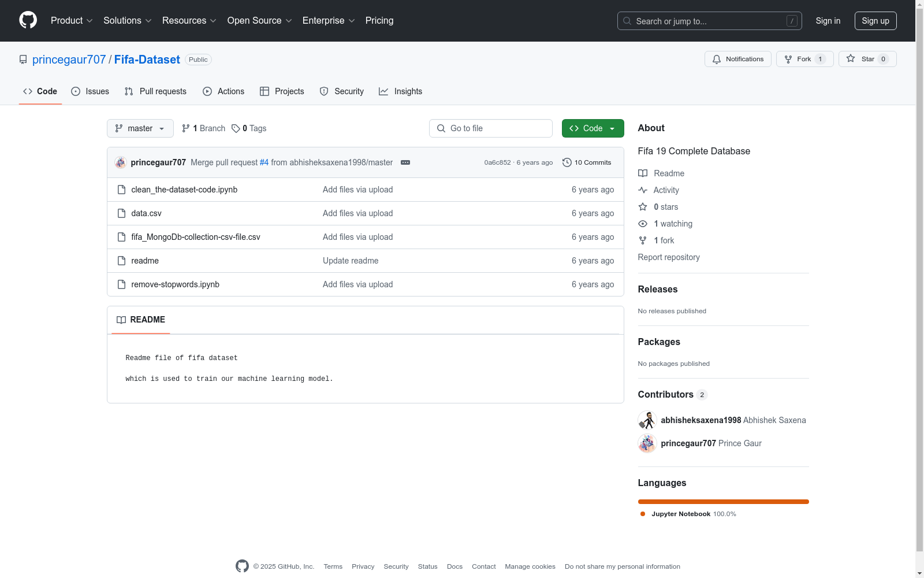
Task: Open pull request #4 link
Action: 264,162
